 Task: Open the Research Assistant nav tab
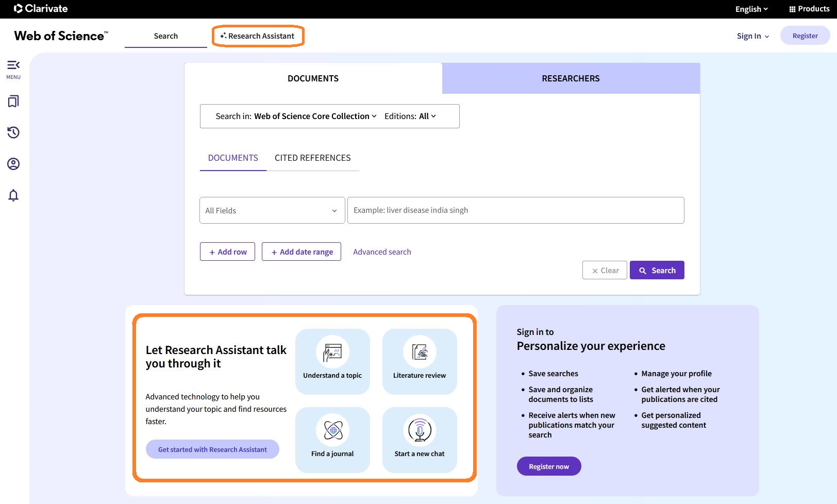(258, 36)
